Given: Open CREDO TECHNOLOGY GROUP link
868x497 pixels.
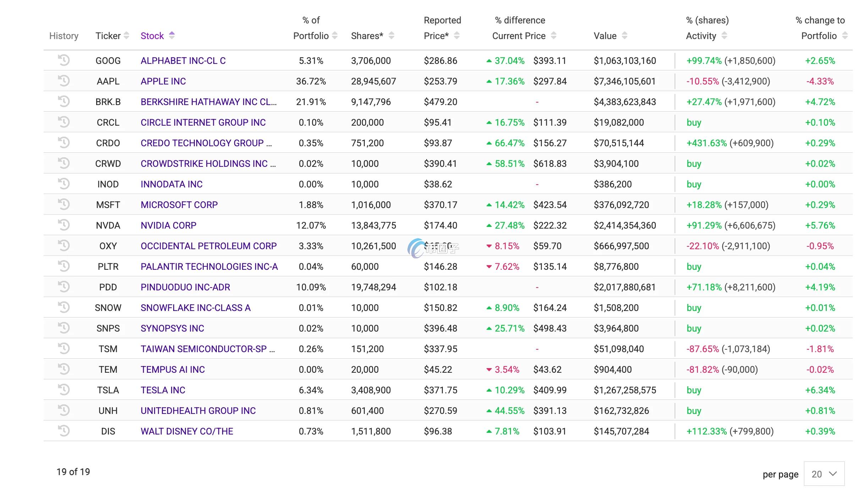Looking at the screenshot, I should click(206, 143).
